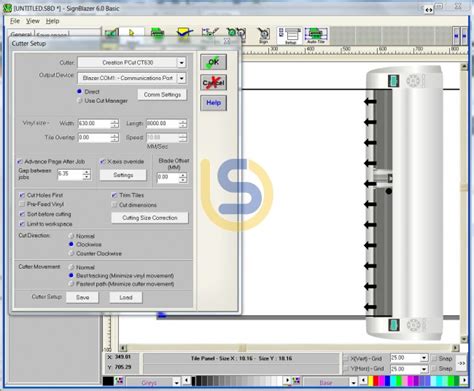Enable Y(Horz) Grid checkbox
The width and height of the screenshot is (474, 391).
pos(346,369)
